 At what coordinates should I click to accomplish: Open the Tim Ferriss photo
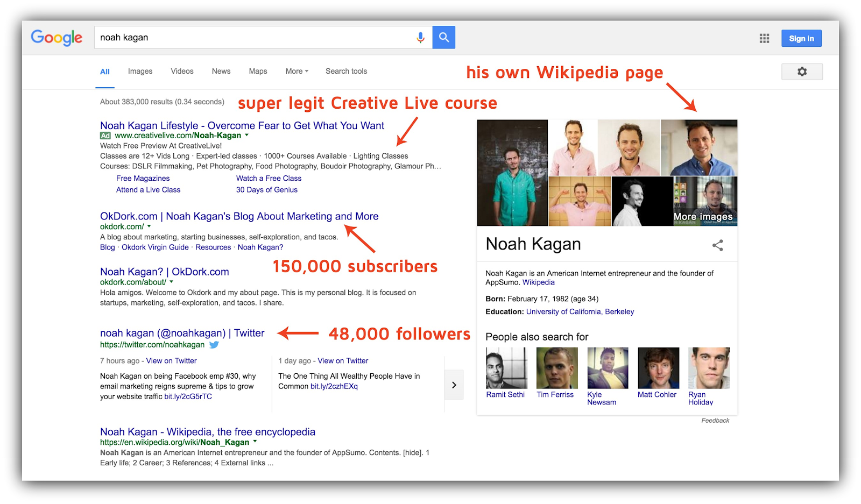point(557,368)
